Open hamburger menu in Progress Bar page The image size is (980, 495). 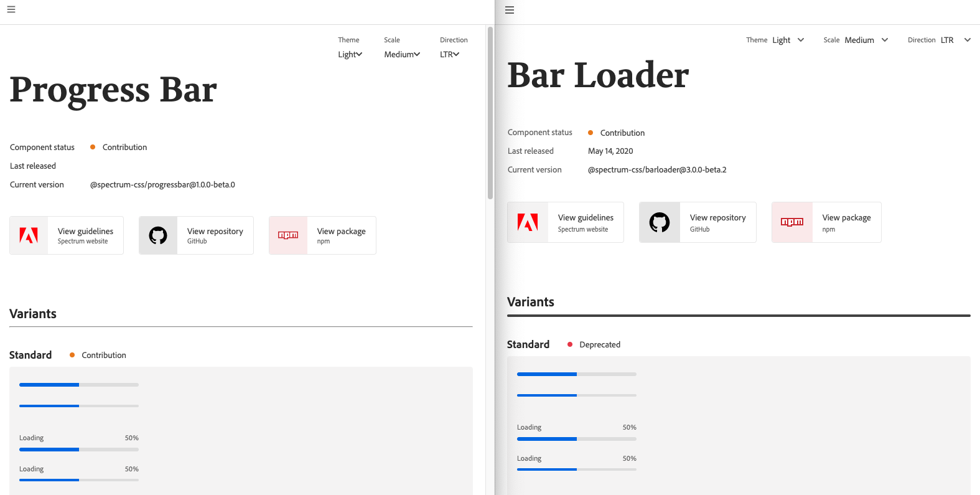[11, 9]
